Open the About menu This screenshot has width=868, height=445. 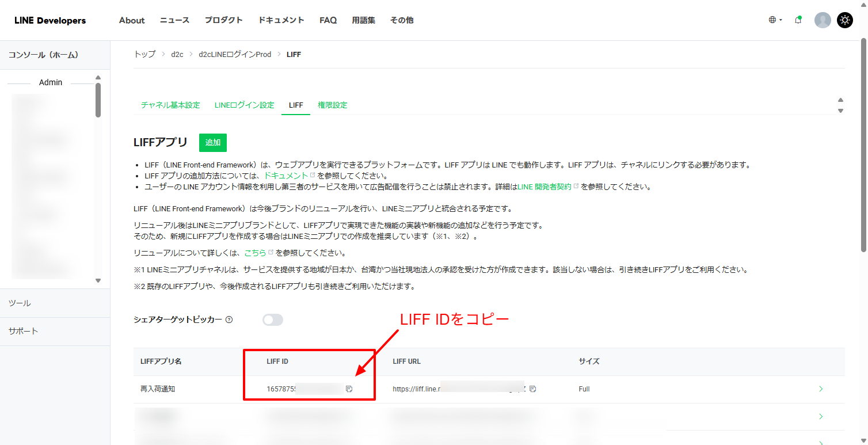(x=132, y=20)
